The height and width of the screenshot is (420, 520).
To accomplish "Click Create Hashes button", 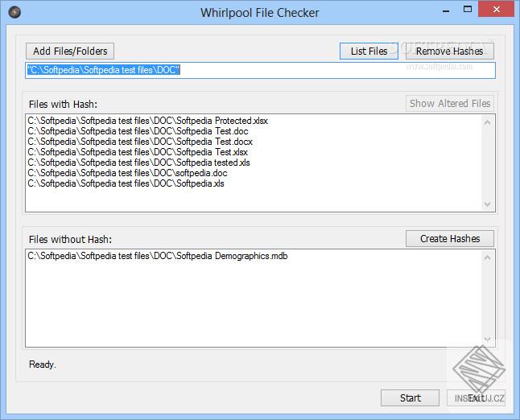I will [450, 239].
